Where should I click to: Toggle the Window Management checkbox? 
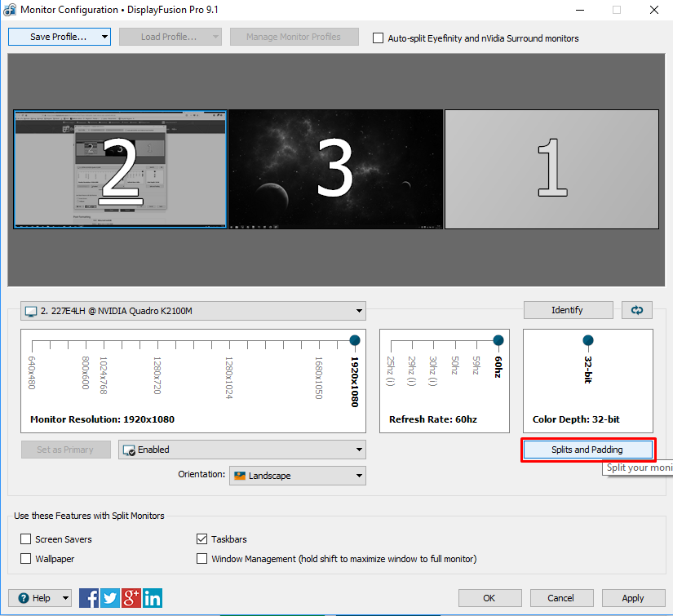pos(202,559)
